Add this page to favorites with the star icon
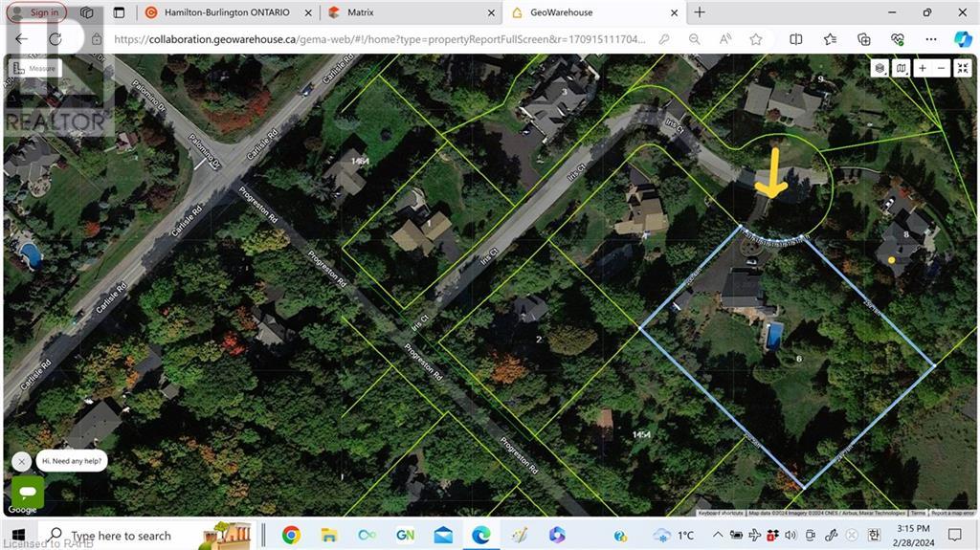The width and height of the screenshot is (980, 550). point(756,39)
